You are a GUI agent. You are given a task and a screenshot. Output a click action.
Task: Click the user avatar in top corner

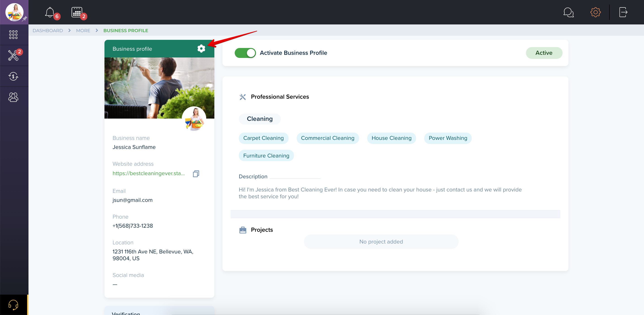(x=14, y=12)
